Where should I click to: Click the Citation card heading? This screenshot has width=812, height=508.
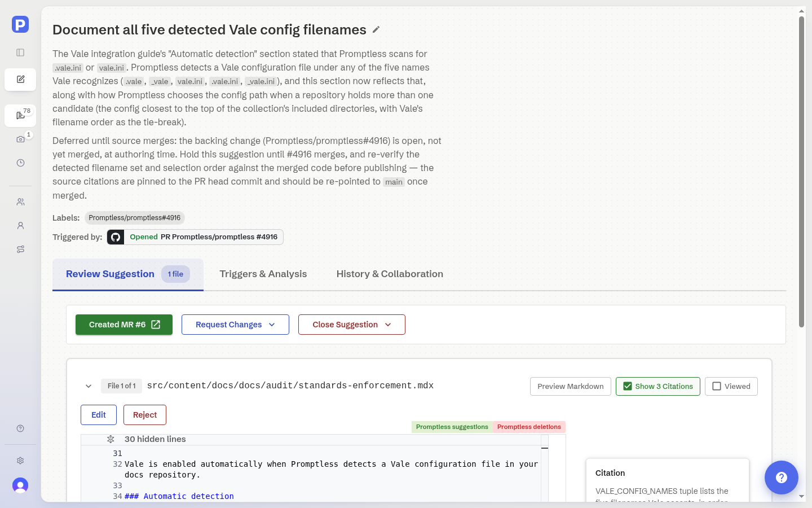point(610,473)
